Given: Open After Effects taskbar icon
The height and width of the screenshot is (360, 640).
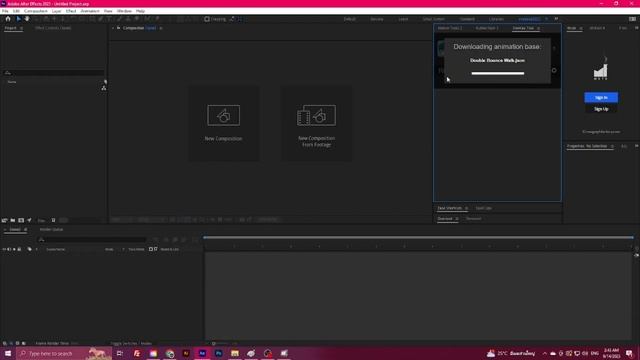Looking at the screenshot, I should (x=202, y=353).
